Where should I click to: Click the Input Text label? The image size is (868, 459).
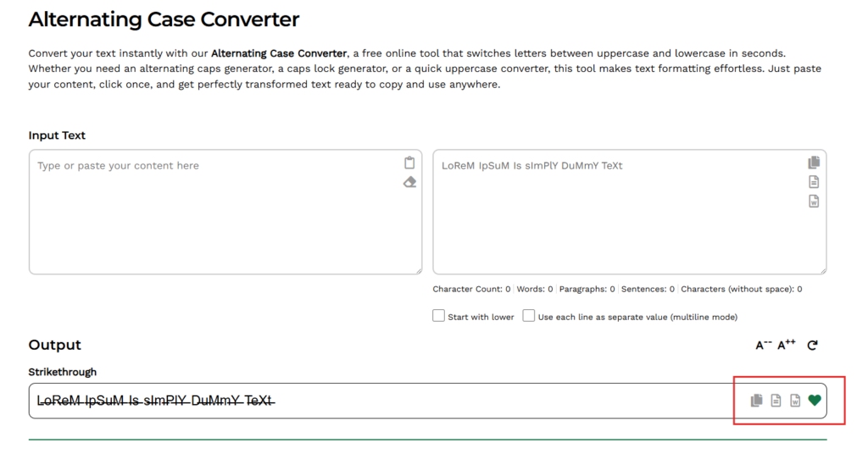(x=57, y=135)
